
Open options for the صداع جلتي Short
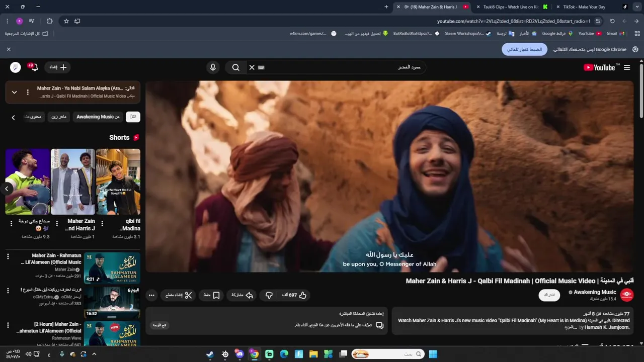pos(12,224)
